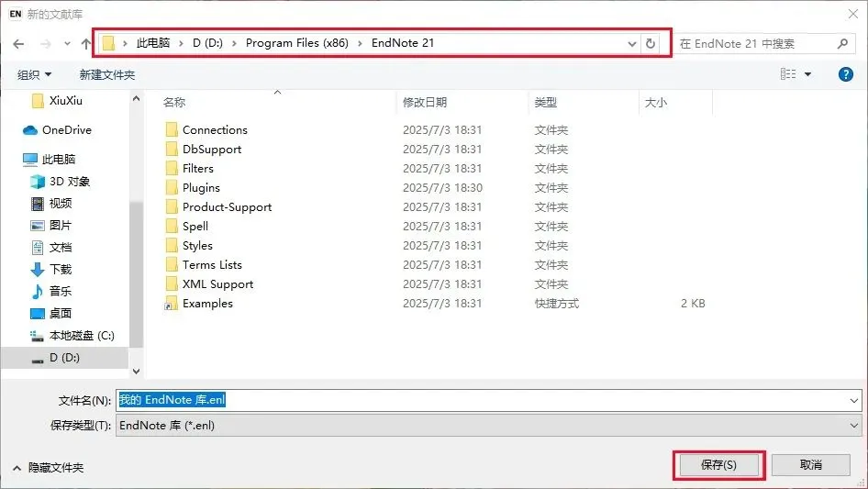Open 桌面 in navigation pane
The width and height of the screenshot is (868, 489).
point(60,314)
